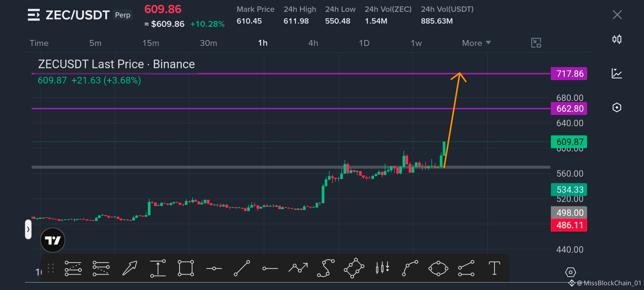
Task: Switch to the 1w interval
Action: pos(416,43)
